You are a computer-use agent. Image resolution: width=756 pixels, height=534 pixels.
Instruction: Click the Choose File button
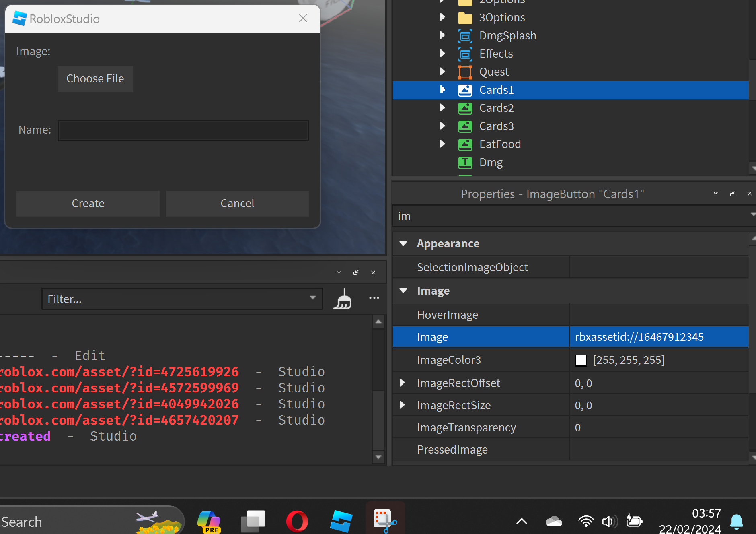click(95, 78)
